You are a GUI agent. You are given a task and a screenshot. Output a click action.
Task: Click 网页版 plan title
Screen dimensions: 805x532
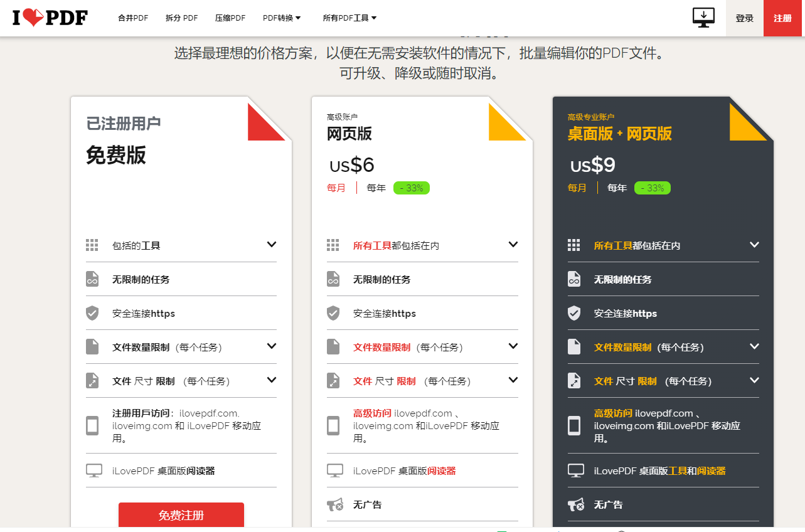[349, 133]
